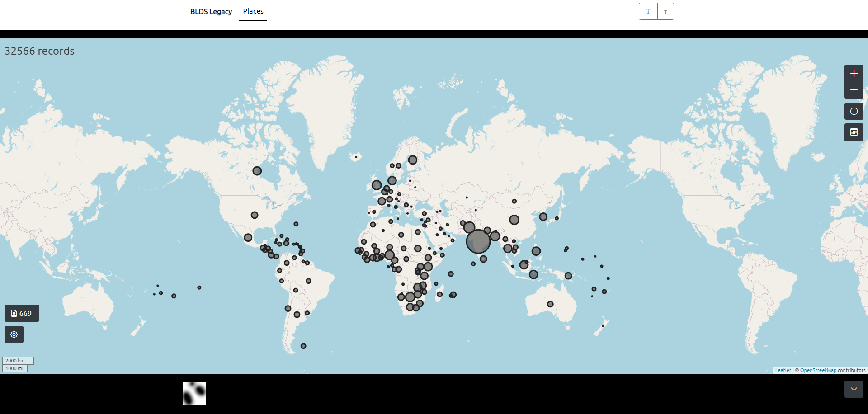Select the large T text size option
The height and width of the screenshot is (414, 868).
[647, 11]
